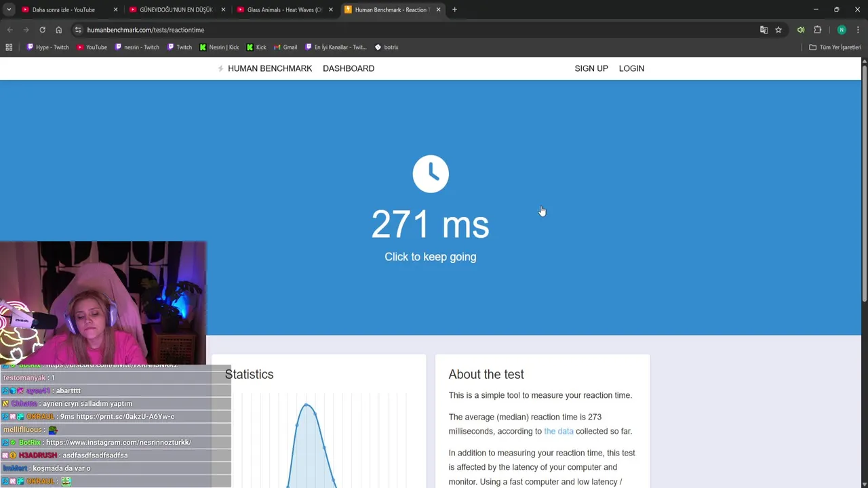Open the Chrome three-dot menu

click(x=859, y=30)
